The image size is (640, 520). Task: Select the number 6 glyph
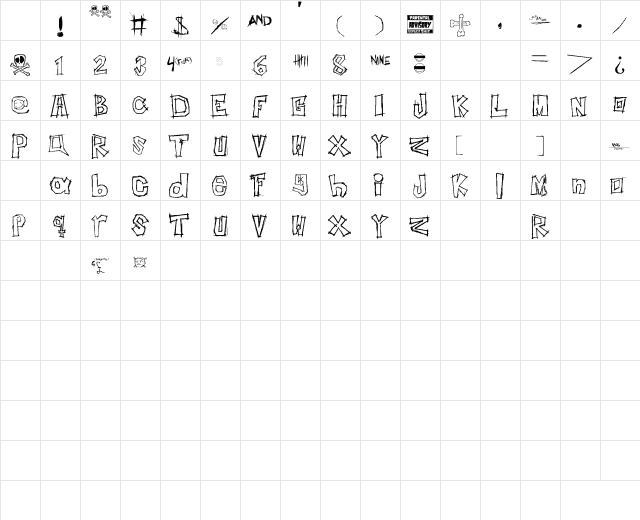[260, 65]
